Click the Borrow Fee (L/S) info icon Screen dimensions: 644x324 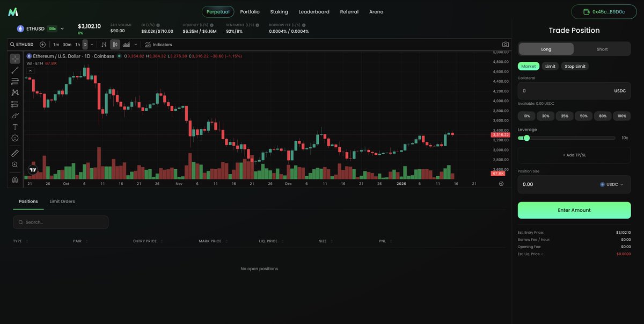pos(304,25)
